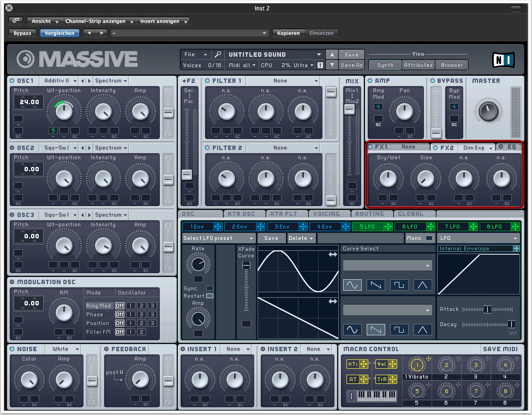
Task: Toggle the LFO Restart checkbox
Action: coord(210,296)
